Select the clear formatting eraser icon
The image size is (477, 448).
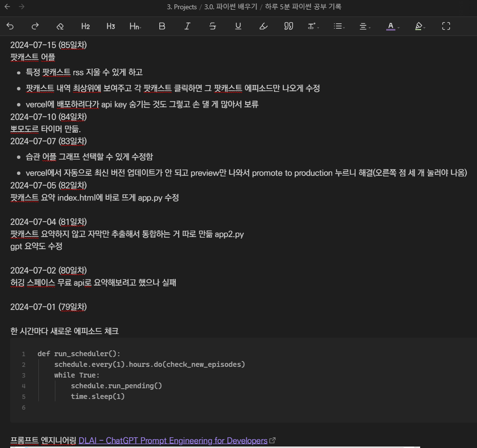click(x=60, y=26)
